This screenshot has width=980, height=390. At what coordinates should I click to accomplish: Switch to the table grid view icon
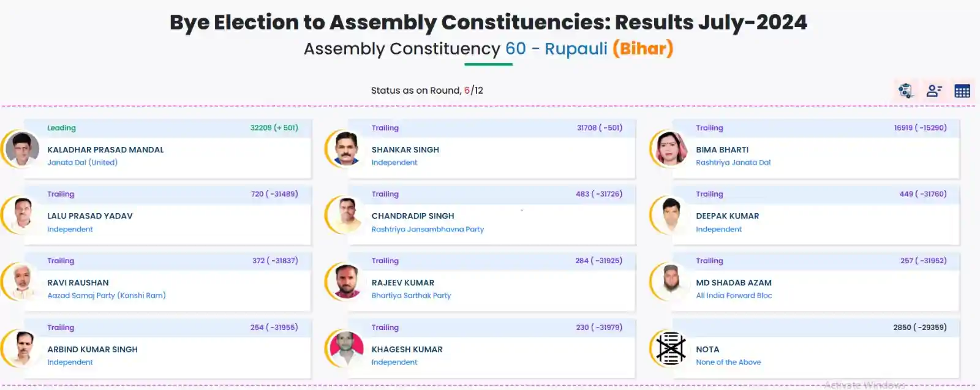tap(962, 91)
